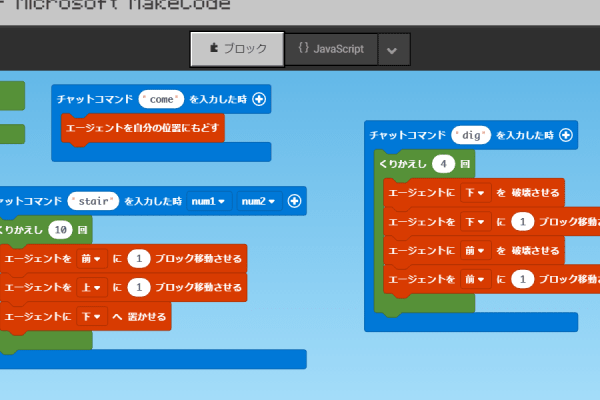The image size is (600, 400).
Task: Click plus icon on stair chat command
Action: coord(294,201)
